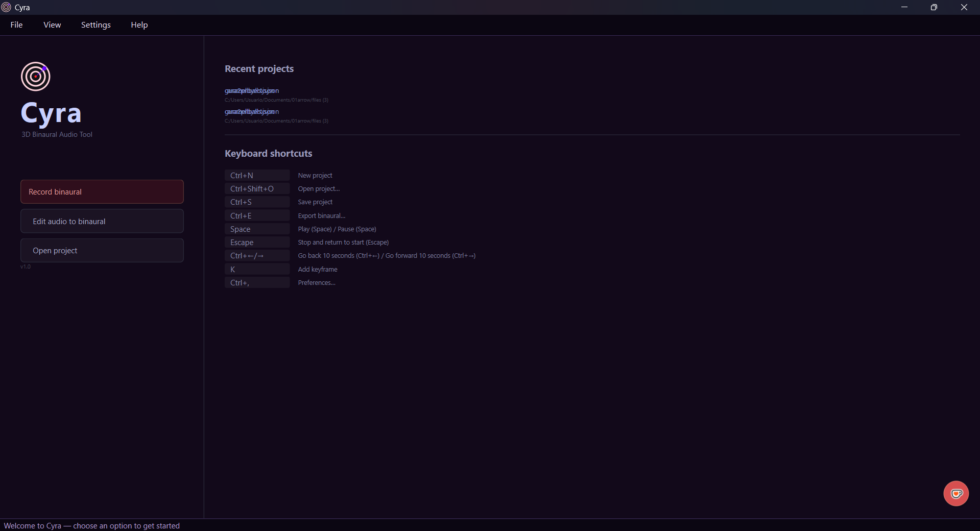
Task: Click the Ctrl+, Preferences shortcut entry
Action: point(280,282)
